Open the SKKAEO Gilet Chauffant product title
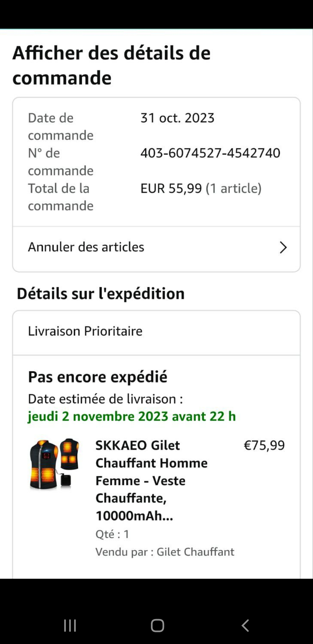The image size is (313, 644). 151,480
